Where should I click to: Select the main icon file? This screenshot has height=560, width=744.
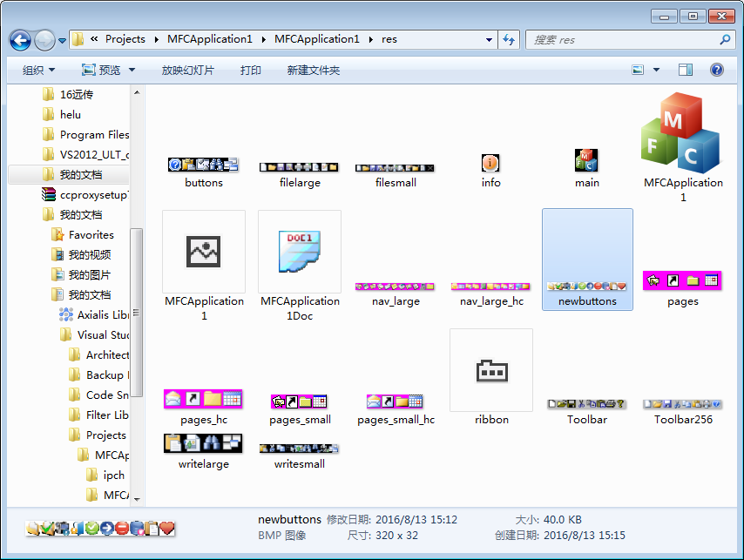pos(587,162)
